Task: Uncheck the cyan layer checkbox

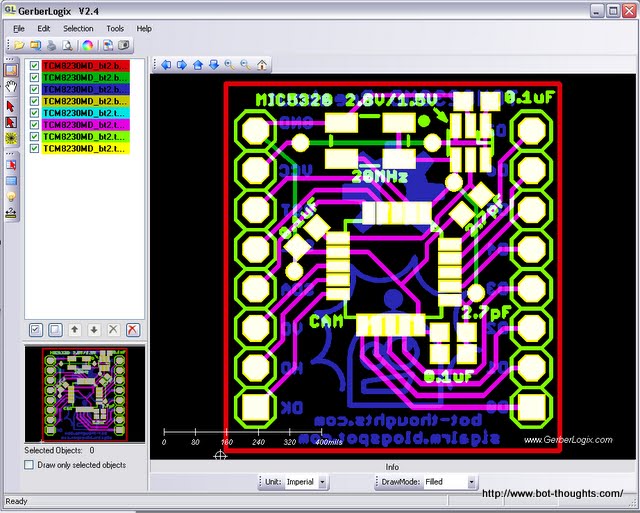Action: (x=34, y=113)
